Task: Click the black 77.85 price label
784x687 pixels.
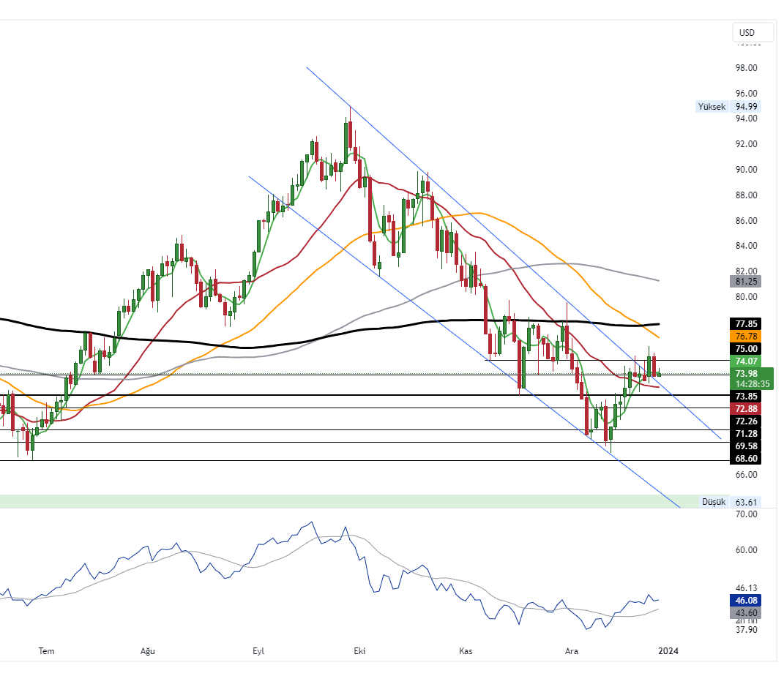Action: [746, 323]
